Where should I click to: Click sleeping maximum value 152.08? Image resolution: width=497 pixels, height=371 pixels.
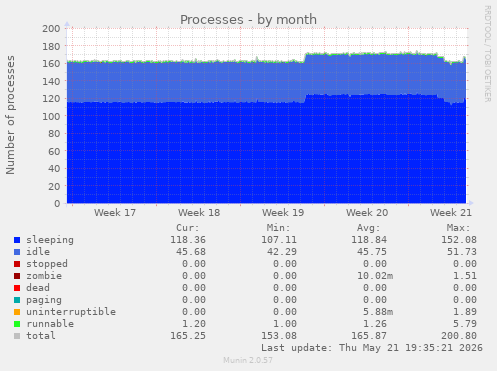tap(459, 240)
